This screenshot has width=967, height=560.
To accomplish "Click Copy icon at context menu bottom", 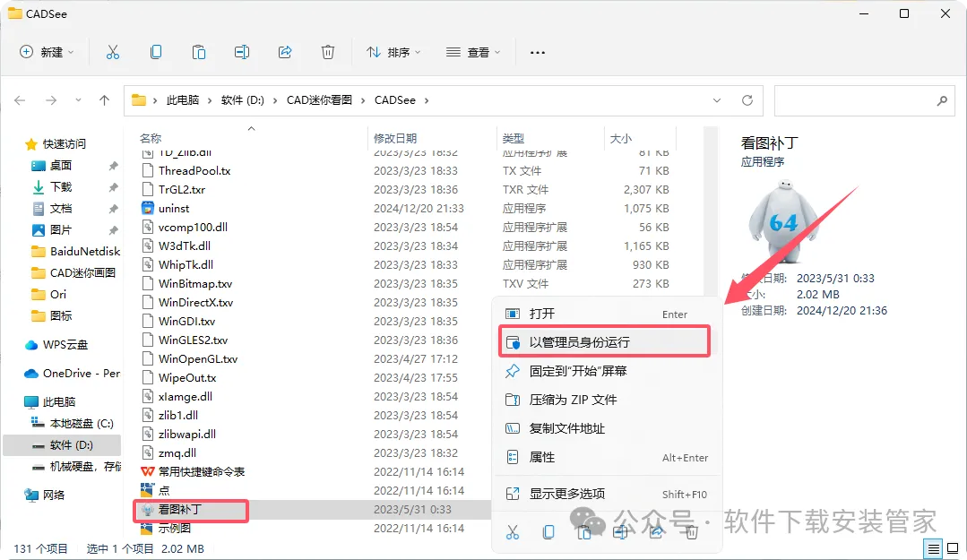I will tap(548, 532).
